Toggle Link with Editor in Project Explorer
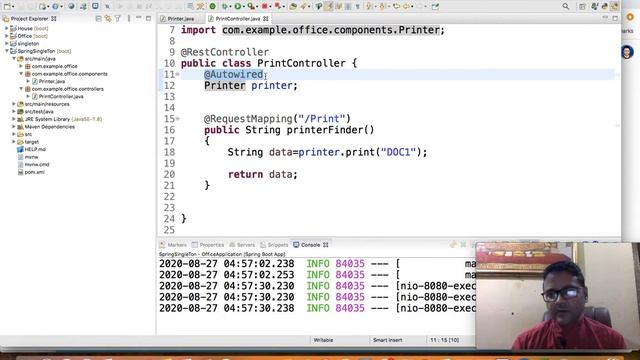640x360 pixels. pyautogui.click(x=108, y=19)
